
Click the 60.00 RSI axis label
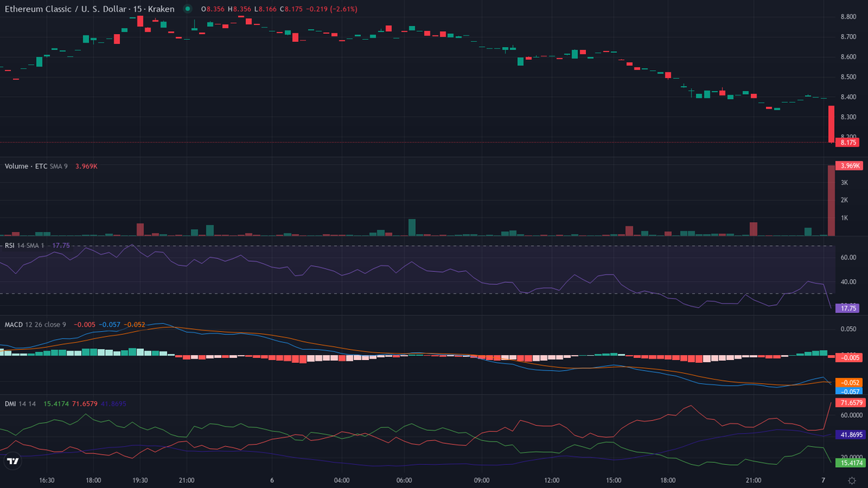pyautogui.click(x=848, y=257)
